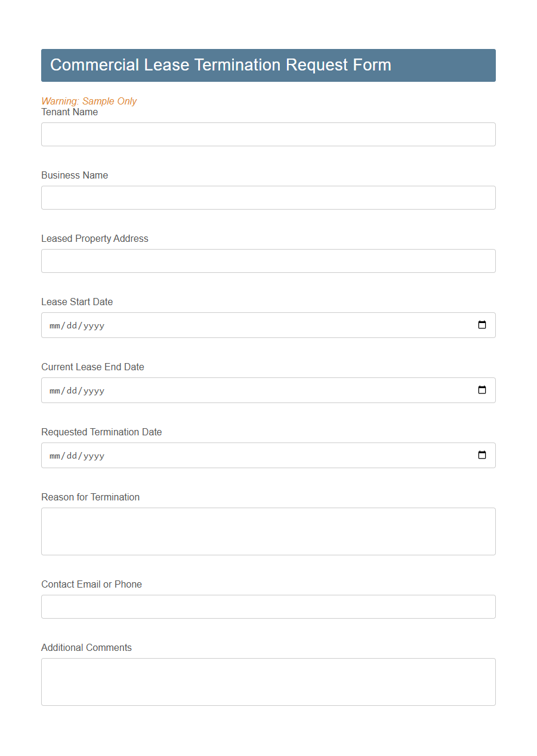Click the Leased Property Address input field
This screenshot has width=537, height=756.
pyautogui.click(x=268, y=260)
